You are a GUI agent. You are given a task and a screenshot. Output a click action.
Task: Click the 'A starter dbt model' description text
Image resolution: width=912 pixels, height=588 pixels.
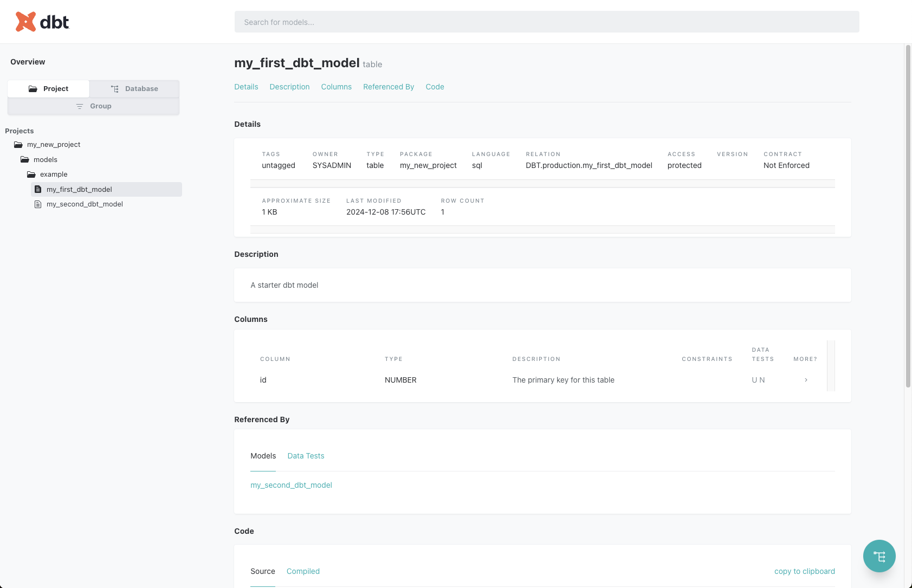(284, 285)
